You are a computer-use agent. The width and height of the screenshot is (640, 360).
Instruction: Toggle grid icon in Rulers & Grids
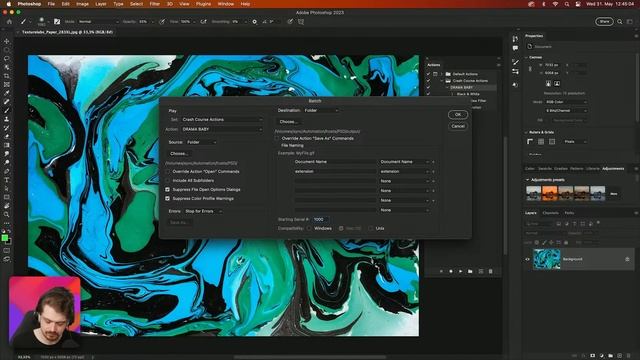tap(541, 142)
